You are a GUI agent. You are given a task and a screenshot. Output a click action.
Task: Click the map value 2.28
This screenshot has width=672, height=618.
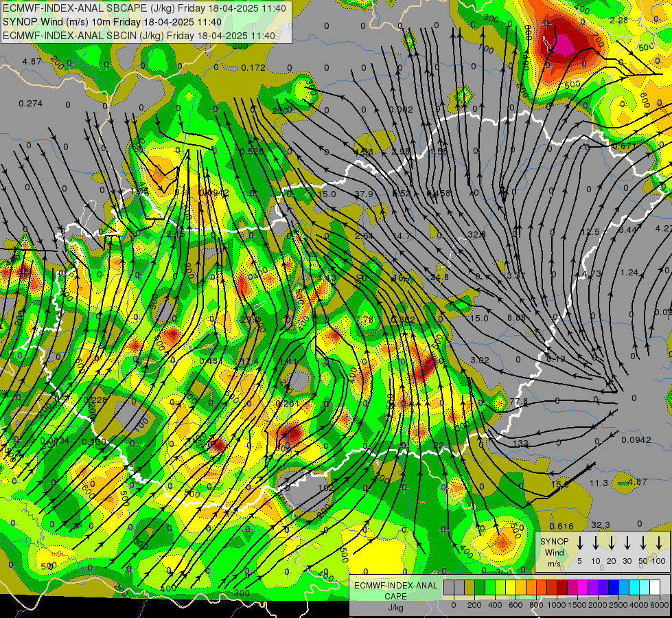tap(619, 20)
